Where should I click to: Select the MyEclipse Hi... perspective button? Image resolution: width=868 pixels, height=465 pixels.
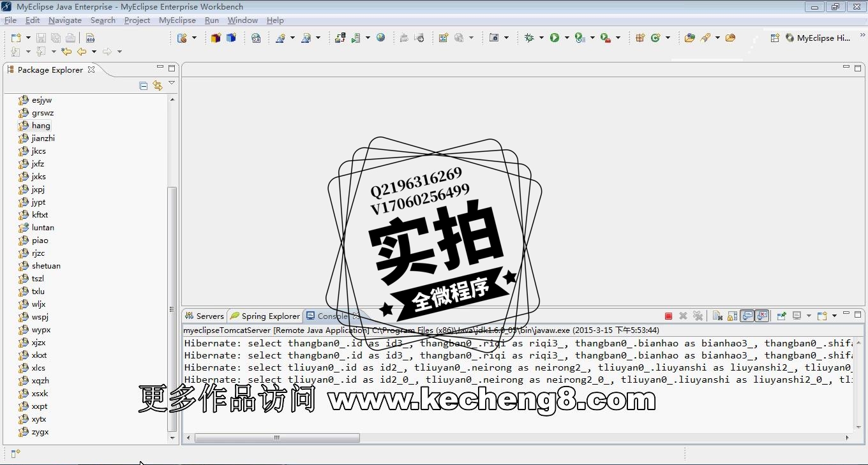tap(818, 38)
